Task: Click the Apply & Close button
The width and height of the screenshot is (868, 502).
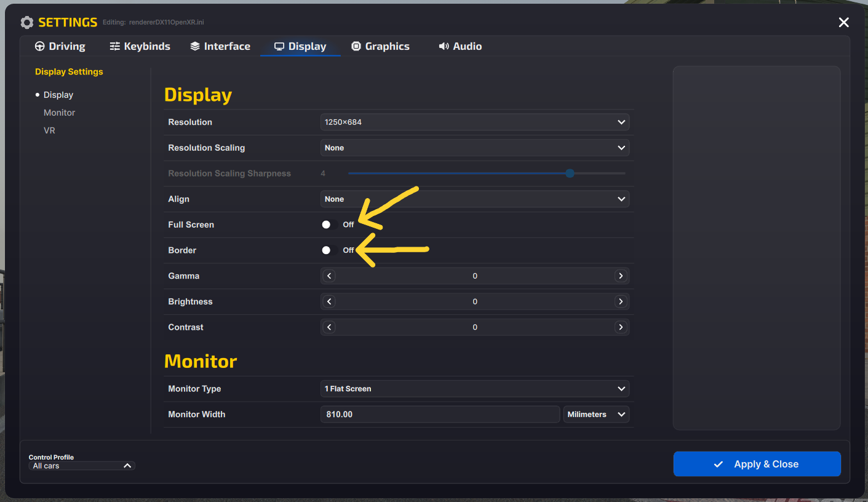Action: pos(757,464)
